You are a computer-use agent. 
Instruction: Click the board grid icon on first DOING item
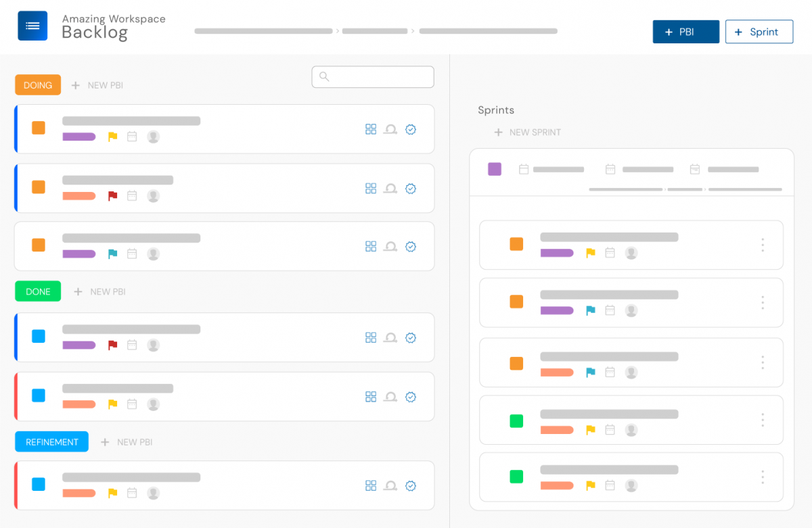coord(371,129)
